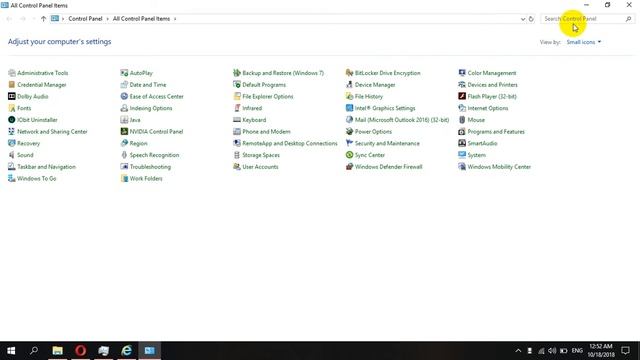The height and width of the screenshot is (360, 640).
Task: Show hidden system tray icons
Action: [518, 351]
